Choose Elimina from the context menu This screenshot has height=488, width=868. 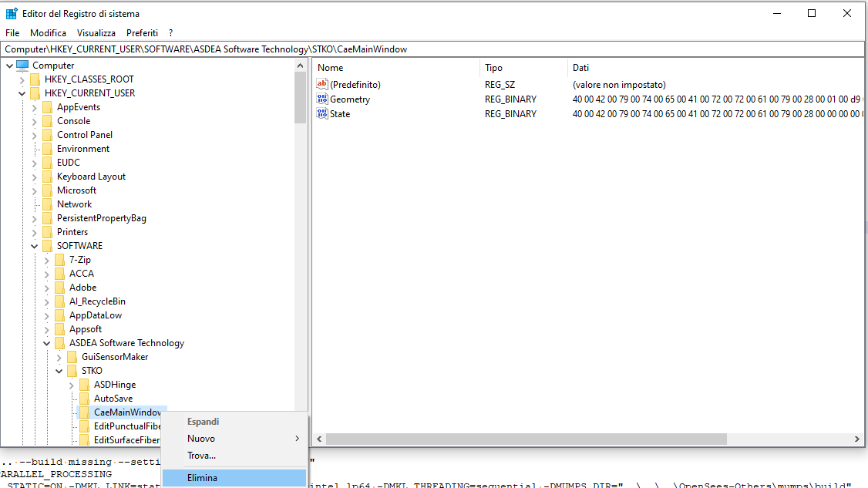pyautogui.click(x=234, y=477)
